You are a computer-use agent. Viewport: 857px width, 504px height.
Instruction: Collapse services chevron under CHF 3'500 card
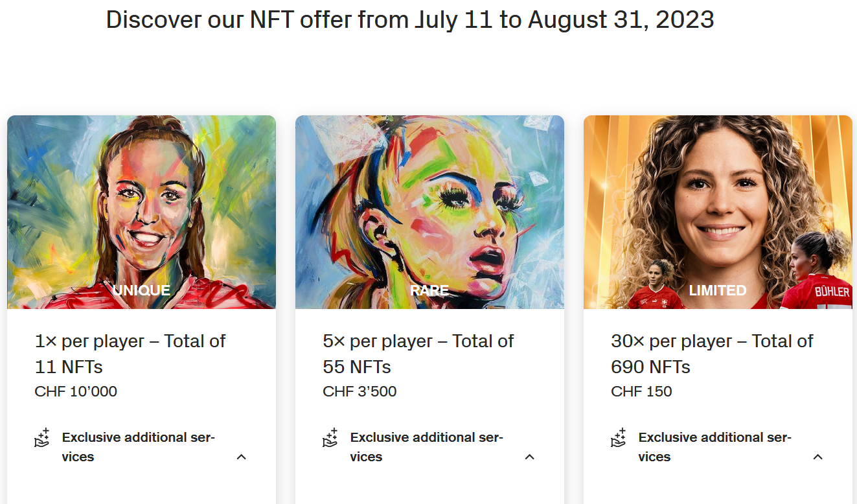530,457
